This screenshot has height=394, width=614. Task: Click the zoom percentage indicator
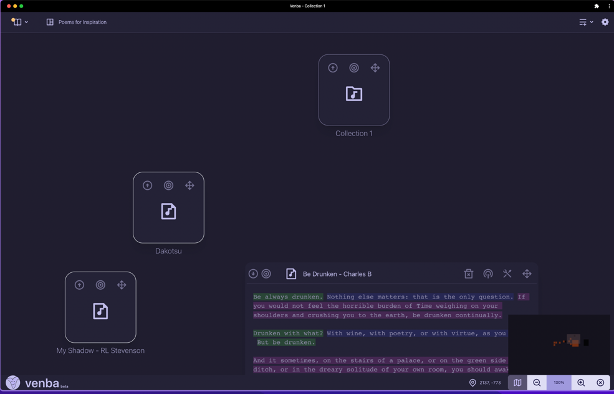559,383
